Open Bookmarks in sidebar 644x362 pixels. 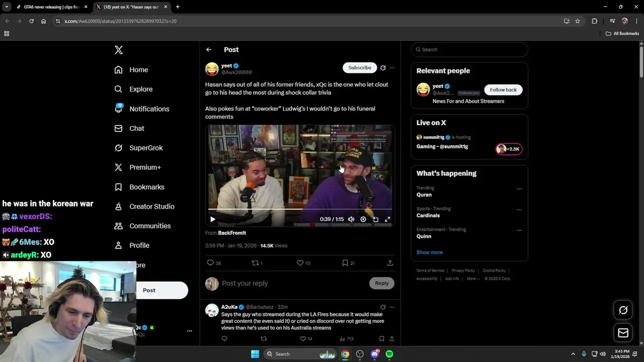tap(139, 187)
